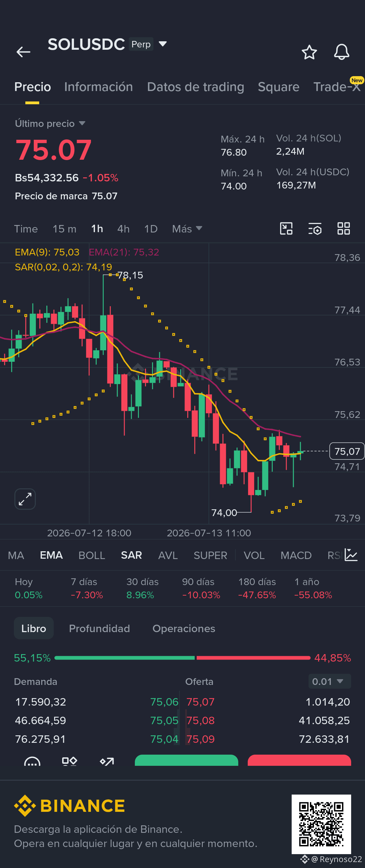Screen dimensions: 365x868
Task: Tap the green bid ratio bar 55,15%
Action: click(124, 658)
